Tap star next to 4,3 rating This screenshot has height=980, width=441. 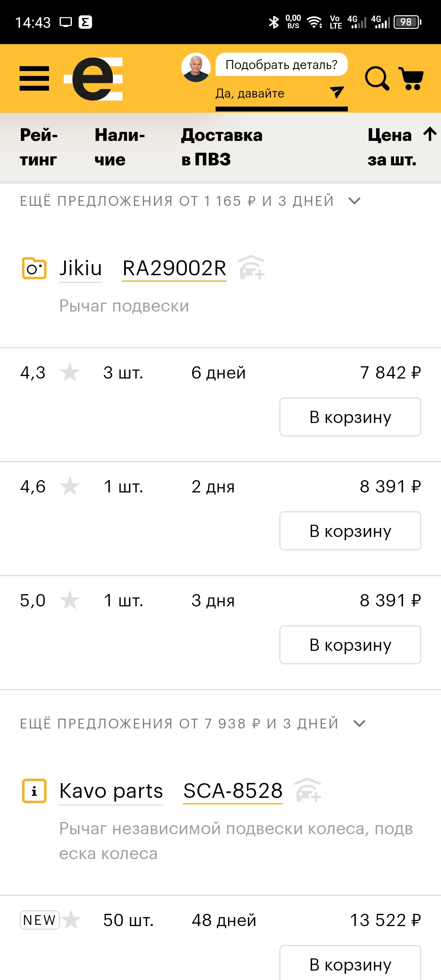(x=70, y=372)
